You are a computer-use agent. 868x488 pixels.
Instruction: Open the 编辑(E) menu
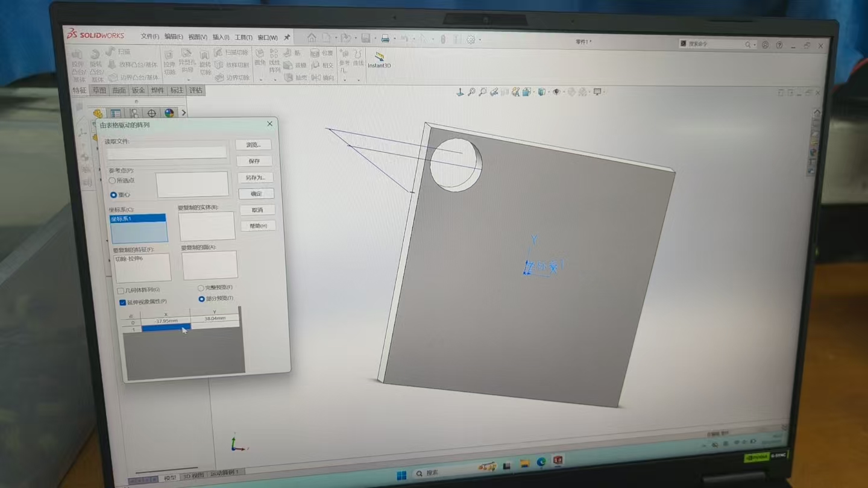(x=174, y=37)
